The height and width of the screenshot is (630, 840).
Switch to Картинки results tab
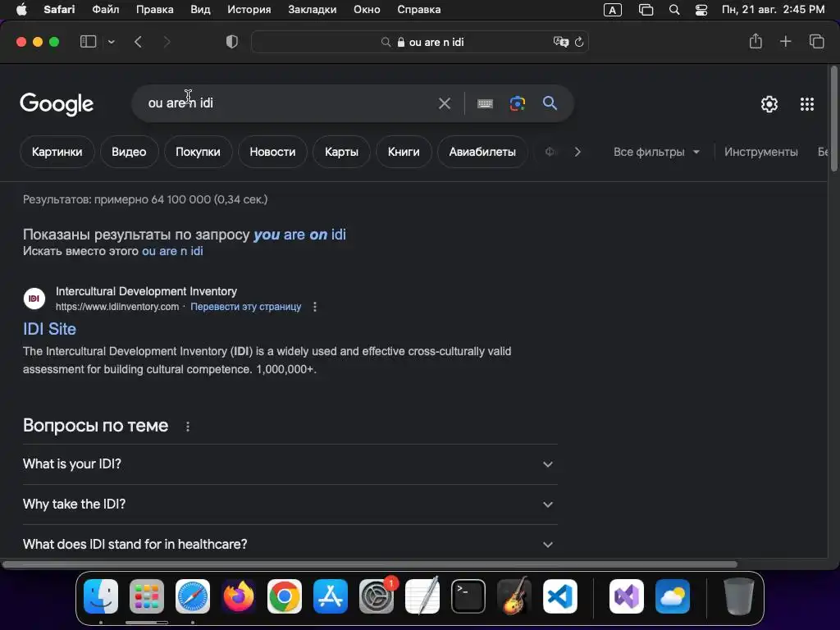pyautogui.click(x=57, y=152)
